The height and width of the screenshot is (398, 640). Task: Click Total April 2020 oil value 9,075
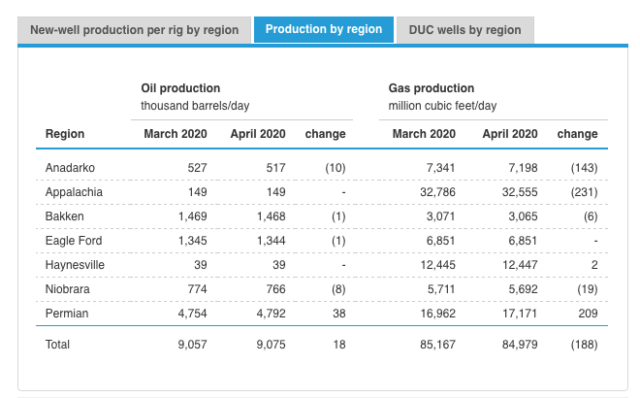[271, 345]
